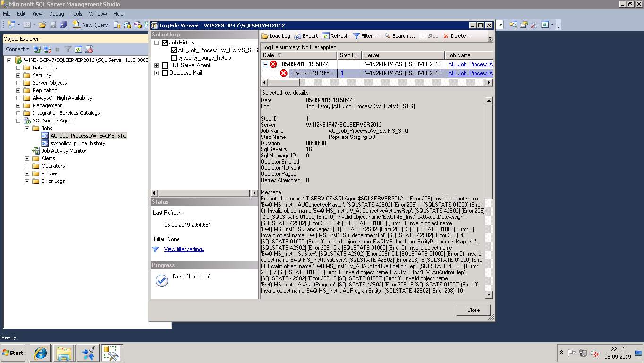This screenshot has width=644, height=363.
Task: Open the Window menu
Action: point(98,14)
